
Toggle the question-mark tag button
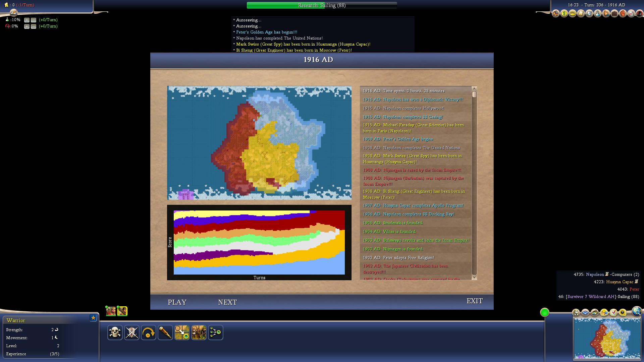pos(623,313)
